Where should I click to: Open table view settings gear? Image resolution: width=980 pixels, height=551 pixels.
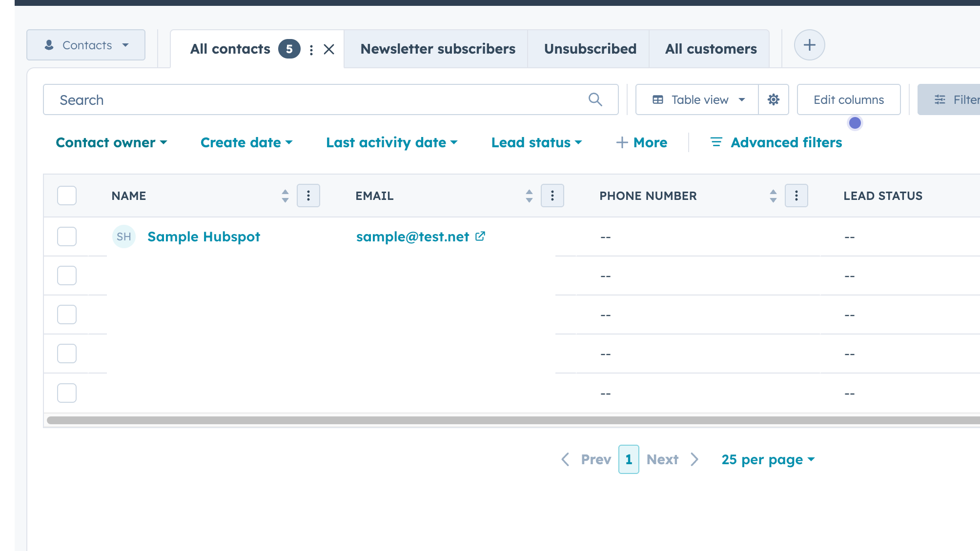tap(773, 99)
